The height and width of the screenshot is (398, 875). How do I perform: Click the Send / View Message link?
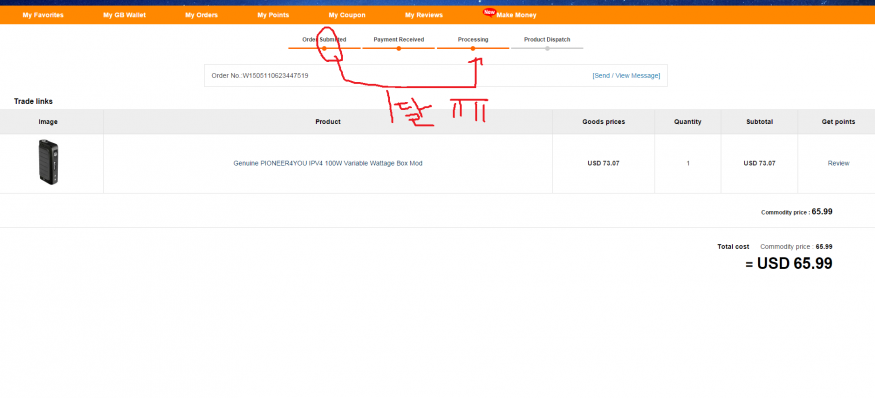626,75
